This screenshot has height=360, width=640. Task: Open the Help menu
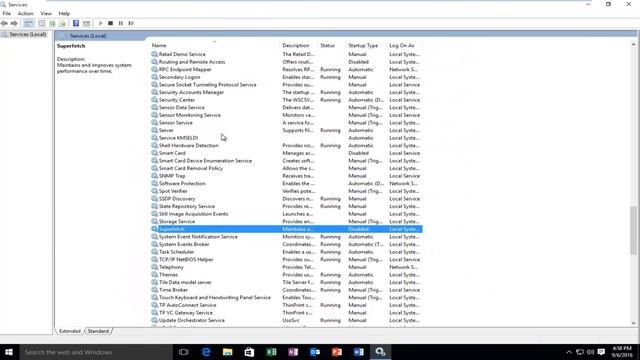pyautogui.click(x=64, y=13)
